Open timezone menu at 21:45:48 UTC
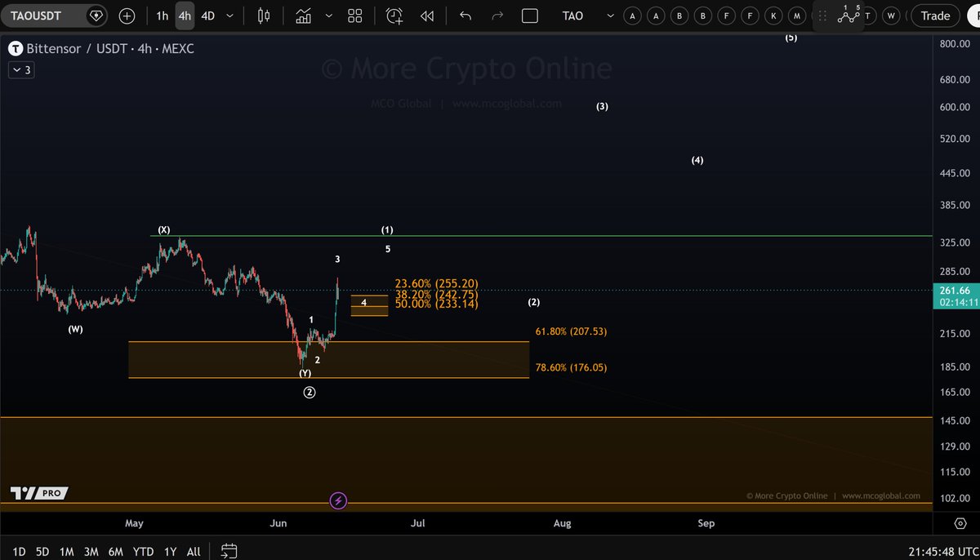Screen dimensions: 980x560 point(942,551)
